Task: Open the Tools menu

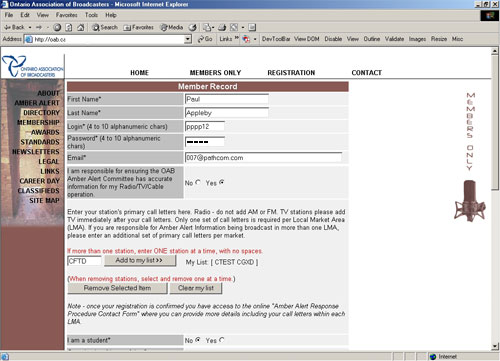Action: point(91,15)
